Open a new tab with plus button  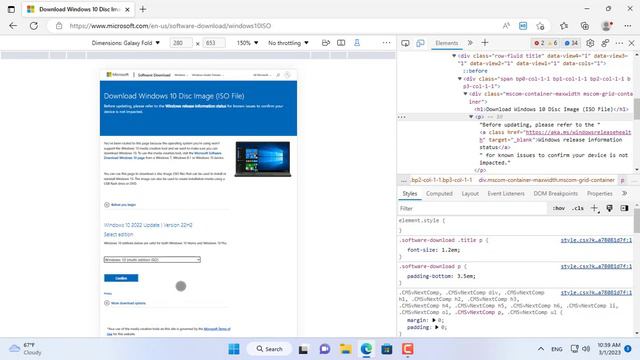coord(143,9)
